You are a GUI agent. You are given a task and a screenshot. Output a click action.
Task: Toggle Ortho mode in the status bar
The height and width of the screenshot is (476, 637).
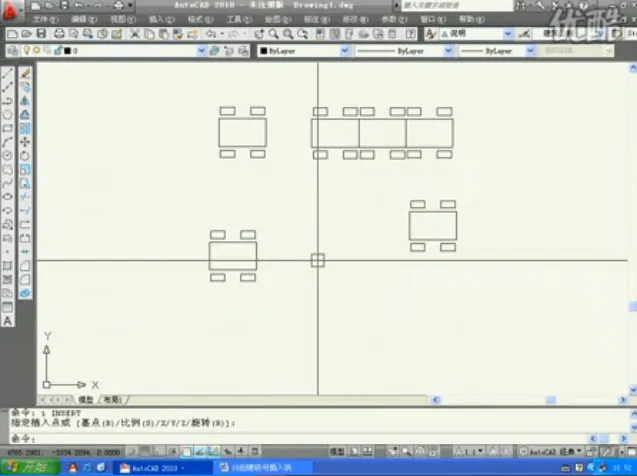tap(159, 452)
